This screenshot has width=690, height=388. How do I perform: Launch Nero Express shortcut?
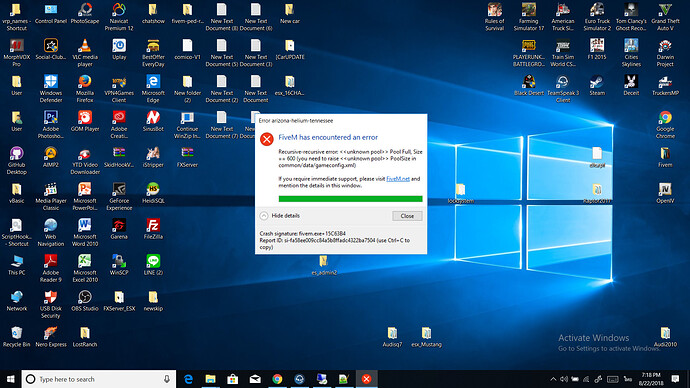click(51, 337)
